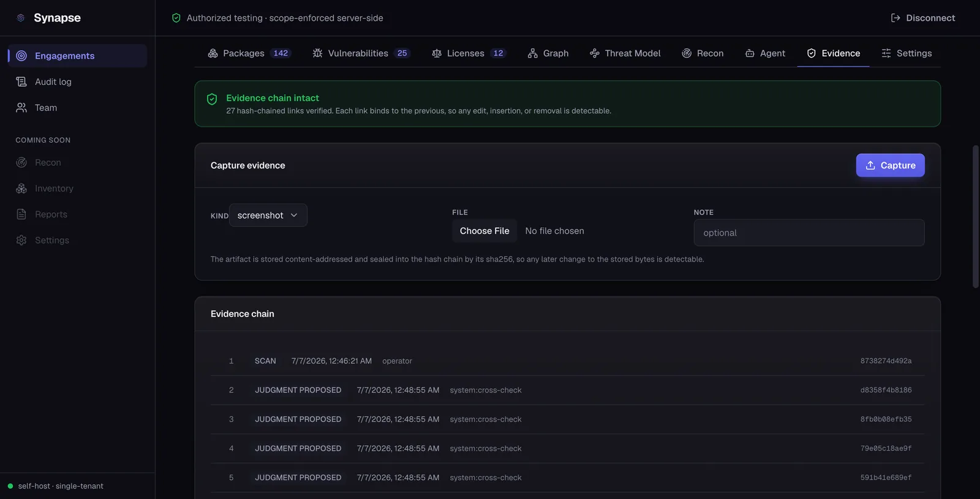This screenshot has width=980, height=499.
Task: Click the Reports document icon in sidebar
Action: point(21,214)
